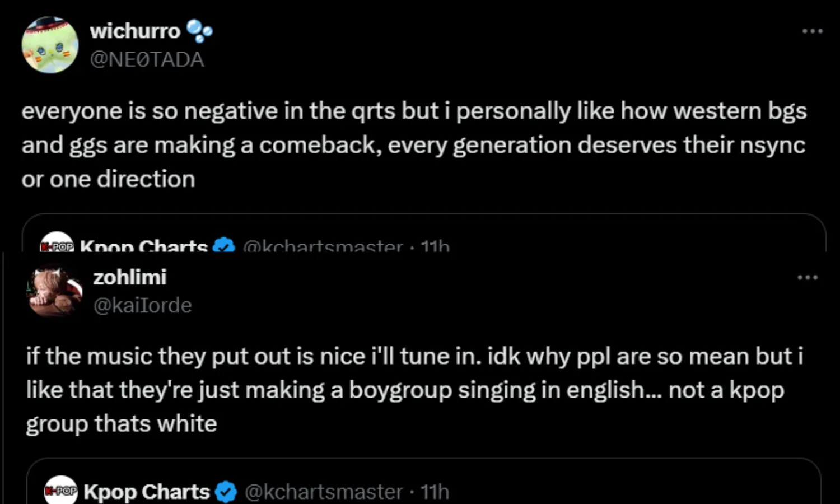Click the zohlimi display name

(129, 277)
